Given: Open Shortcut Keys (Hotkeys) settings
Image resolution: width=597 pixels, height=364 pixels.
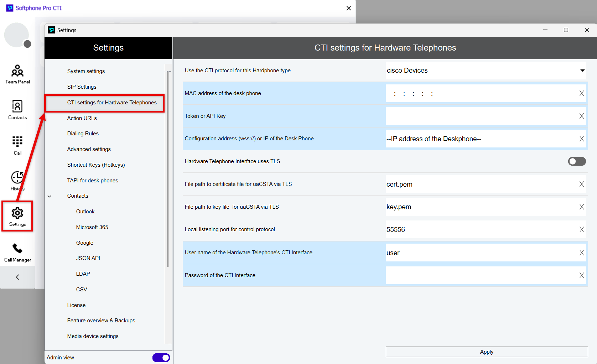Looking at the screenshot, I should [x=96, y=165].
